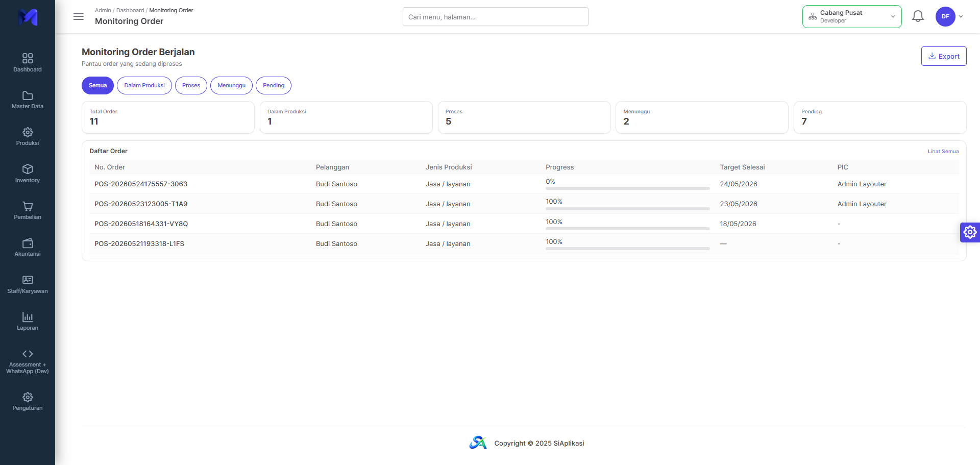Click the Pelanggan column header
The image size is (980, 465).
coord(332,167)
